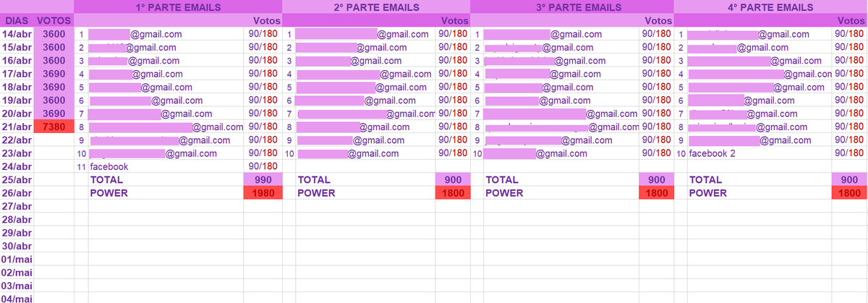Screen dimensions: 868x303
Task: Select the 14/abr date cell
Action: pyautogui.click(x=17, y=34)
